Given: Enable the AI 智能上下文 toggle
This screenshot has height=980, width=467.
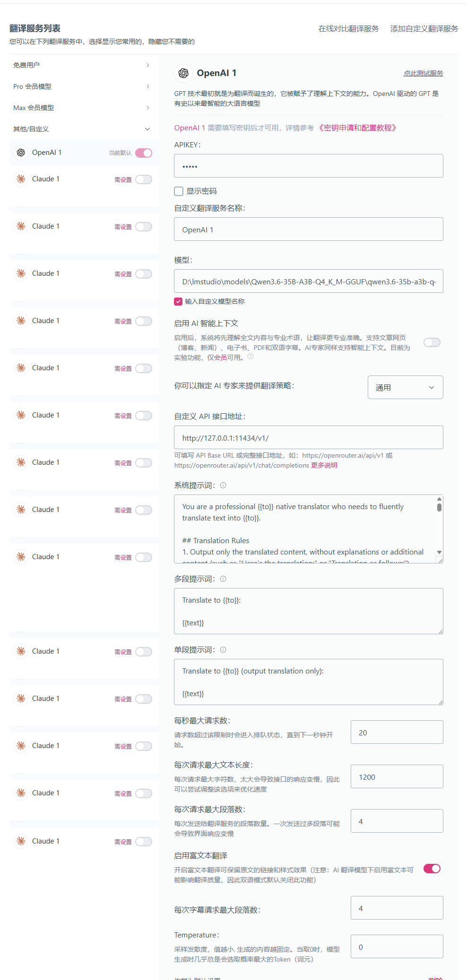Looking at the screenshot, I should click(x=432, y=342).
